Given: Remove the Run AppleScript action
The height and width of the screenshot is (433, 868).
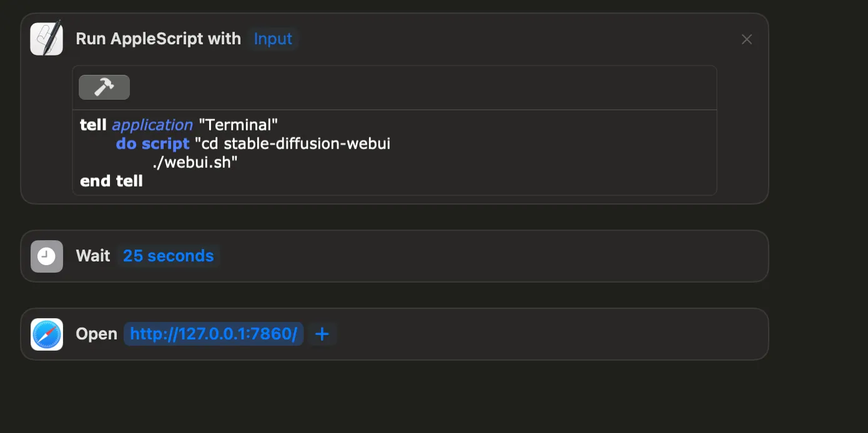Looking at the screenshot, I should click(x=747, y=39).
